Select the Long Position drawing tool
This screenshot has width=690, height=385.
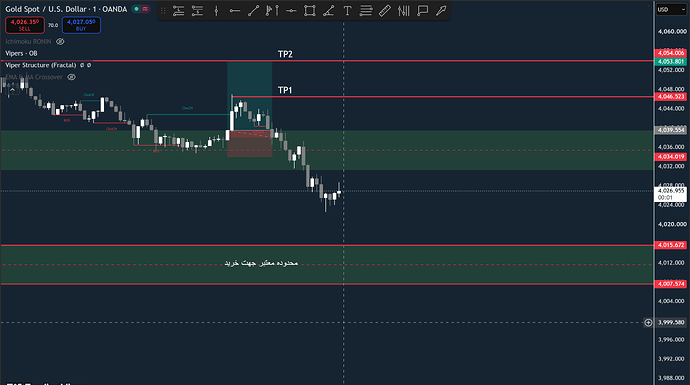point(178,11)
